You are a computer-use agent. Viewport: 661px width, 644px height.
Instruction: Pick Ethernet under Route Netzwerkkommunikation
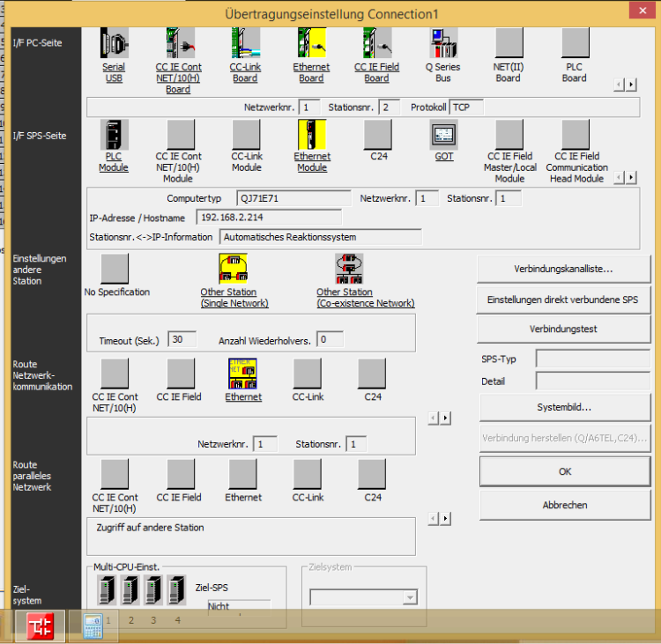[242, 374]
